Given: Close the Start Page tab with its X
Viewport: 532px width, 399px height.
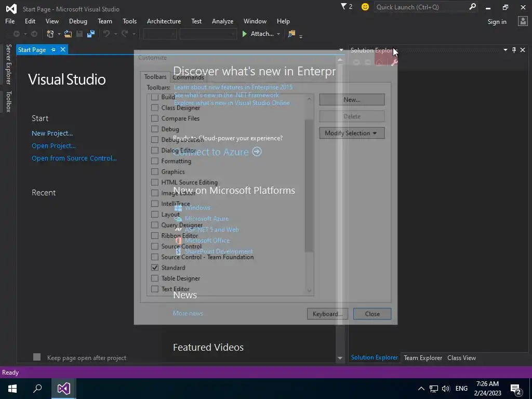Looking at the screenshot, I should (x=63, y=49).
